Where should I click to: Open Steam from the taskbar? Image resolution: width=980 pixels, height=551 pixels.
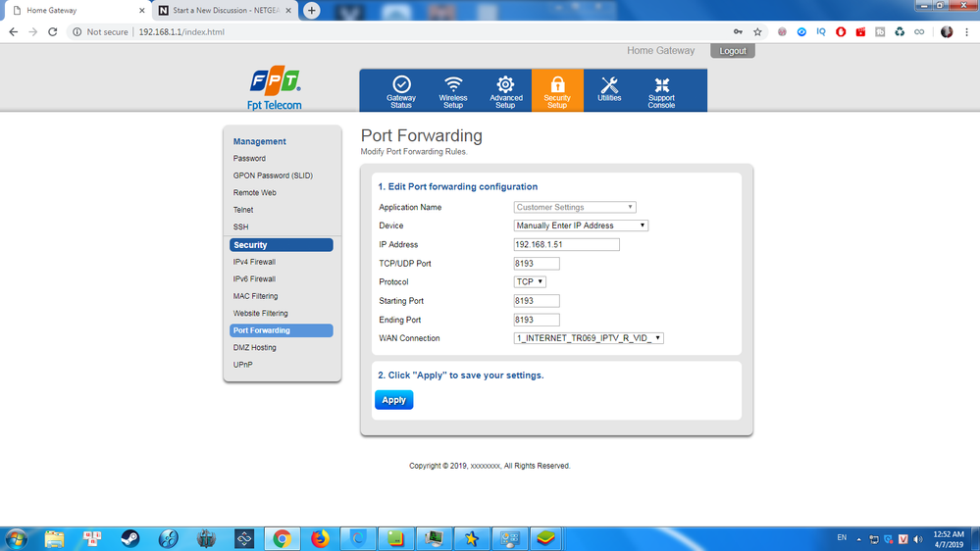(x=130, y=538)
